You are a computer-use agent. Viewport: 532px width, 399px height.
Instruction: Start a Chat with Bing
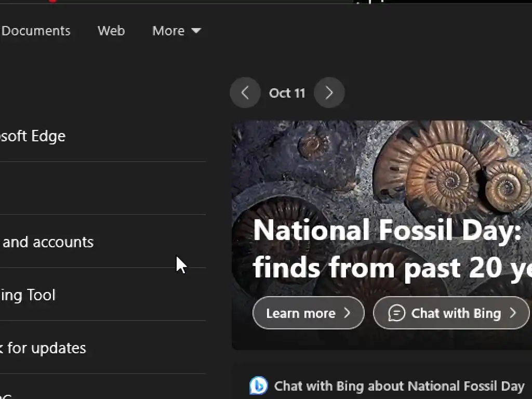tap(451, 313)
